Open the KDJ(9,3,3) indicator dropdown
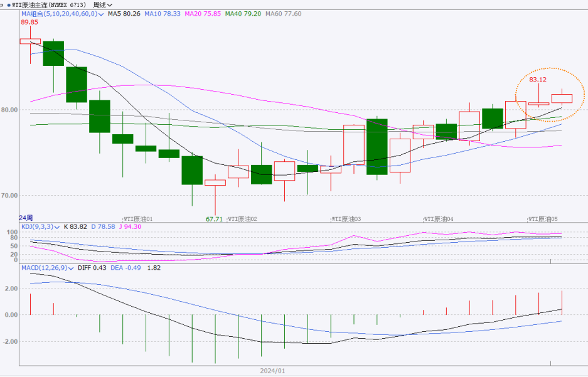Image resolution: width=588 pixels, height=377 pixels. (x=58, y=226)
